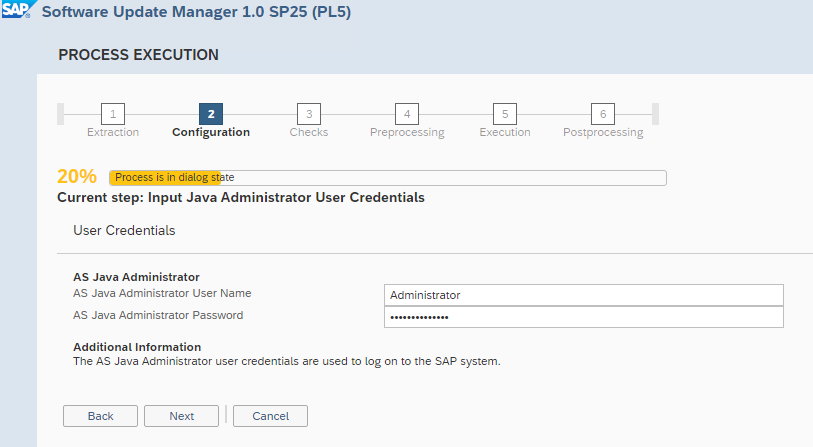Screen dimensions: 813x447
Task: Click the User Credentials section header
Action: 124,231
